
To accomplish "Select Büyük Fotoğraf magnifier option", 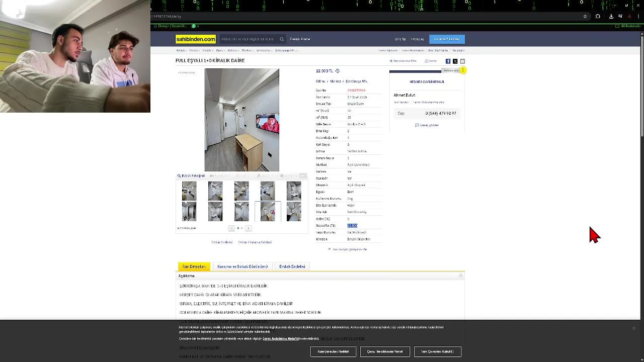I will pos(191,176).
